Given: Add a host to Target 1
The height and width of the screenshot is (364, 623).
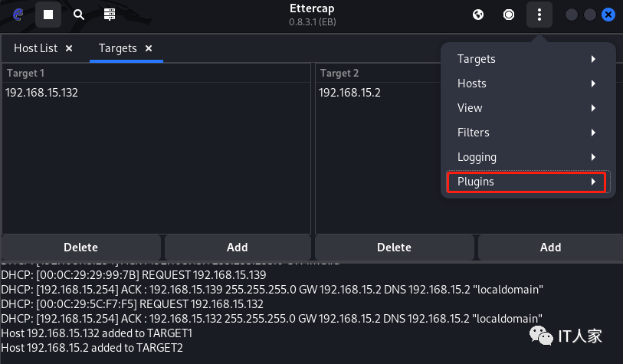Looking at the screenshot, I should click(x=238, y=248).
